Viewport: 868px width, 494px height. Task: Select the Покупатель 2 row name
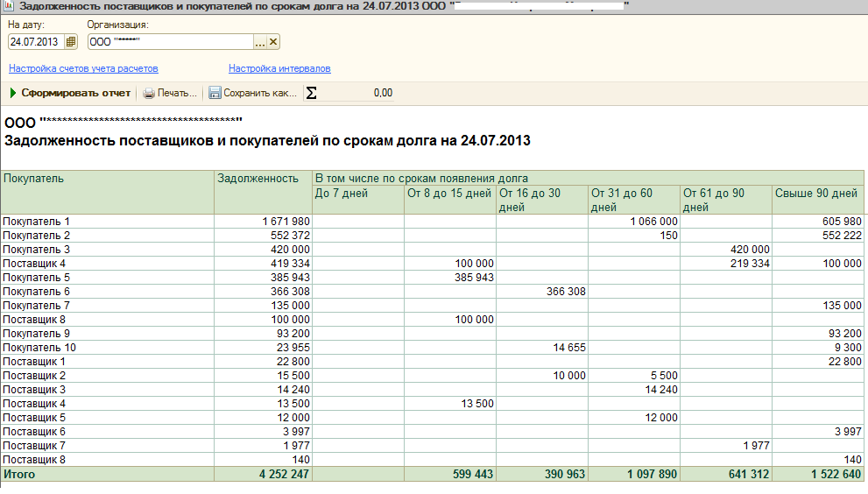(37, 236)
